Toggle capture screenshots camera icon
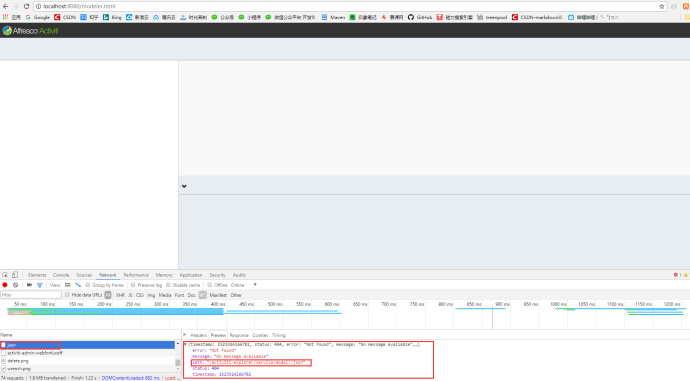 click(29, 285)
